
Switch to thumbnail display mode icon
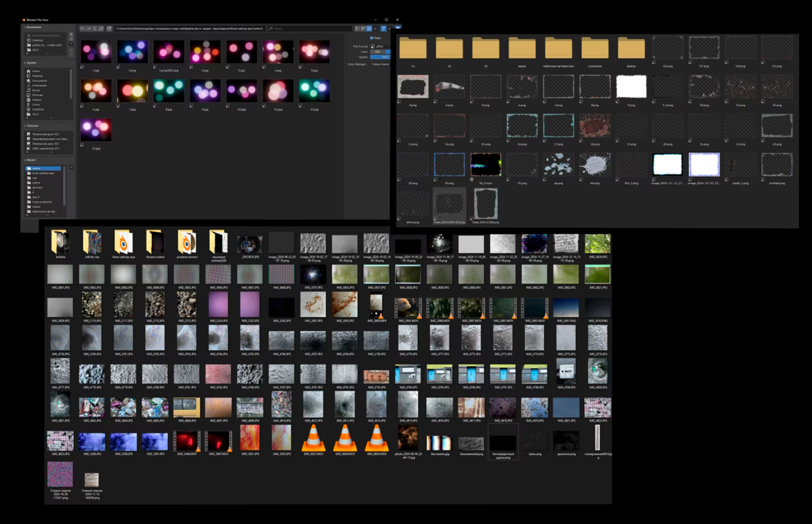point(369,29)
